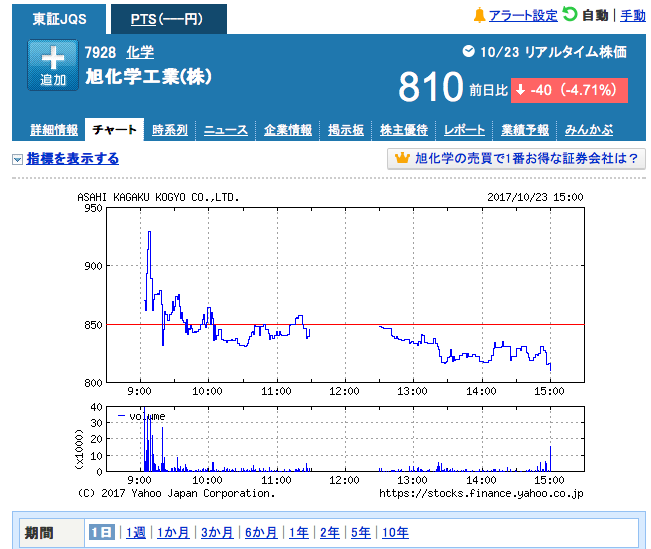Click the 旭化学の売買で1番お得な証券会社は？ button
This screenshot has height=549, width=651.
point(516,159)
